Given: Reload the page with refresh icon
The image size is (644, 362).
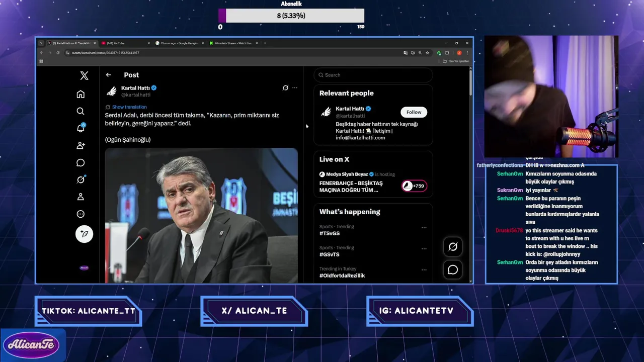Looking at the screenshot, I should pyautogui.click(x=58, y=53).
